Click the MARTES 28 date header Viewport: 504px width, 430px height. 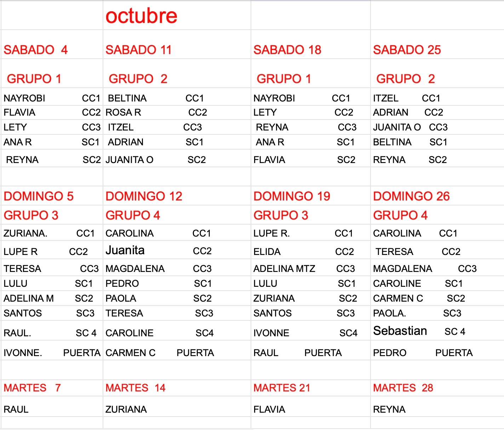(403, 388)
